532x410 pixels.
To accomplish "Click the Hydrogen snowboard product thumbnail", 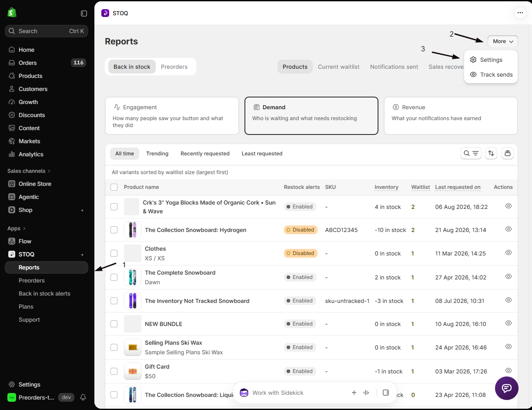I will point(133,230).
